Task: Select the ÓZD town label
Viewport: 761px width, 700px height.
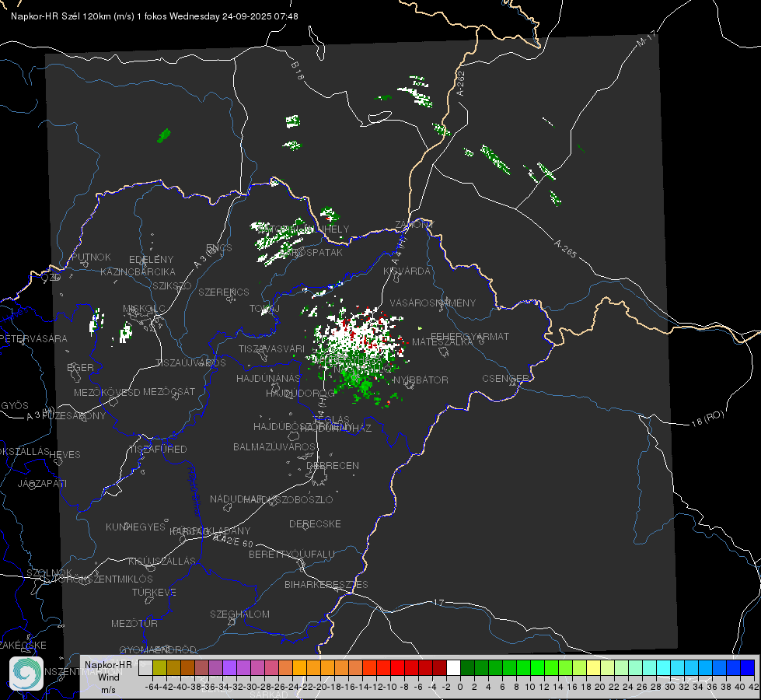Action: 51,277
